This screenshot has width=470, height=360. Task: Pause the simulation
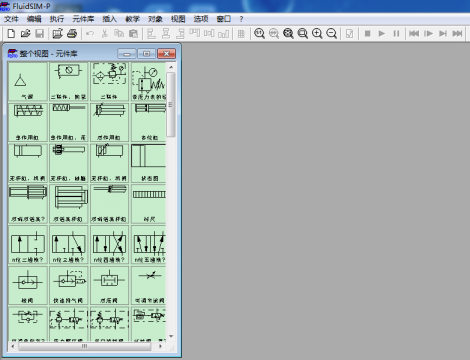pyautogui.click(x=396, y=33)
